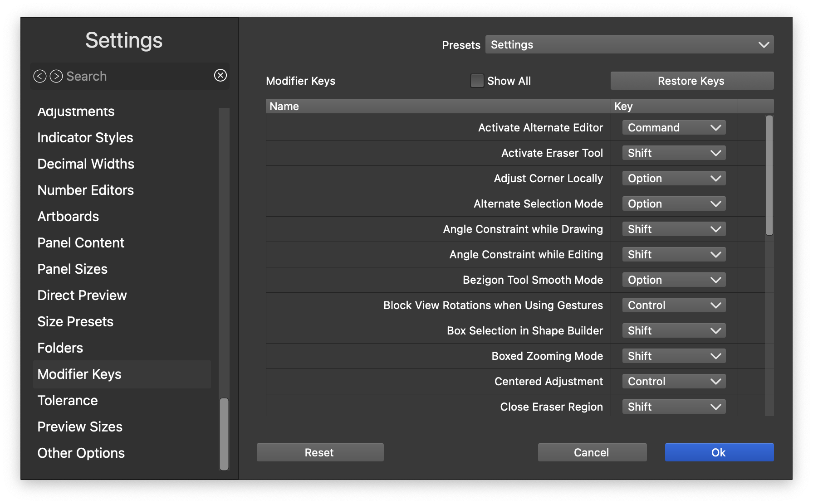Expand Boxed Zooming Mode key dropdown
The height and width of the screenshot is (504, 813).
point(674,356)
